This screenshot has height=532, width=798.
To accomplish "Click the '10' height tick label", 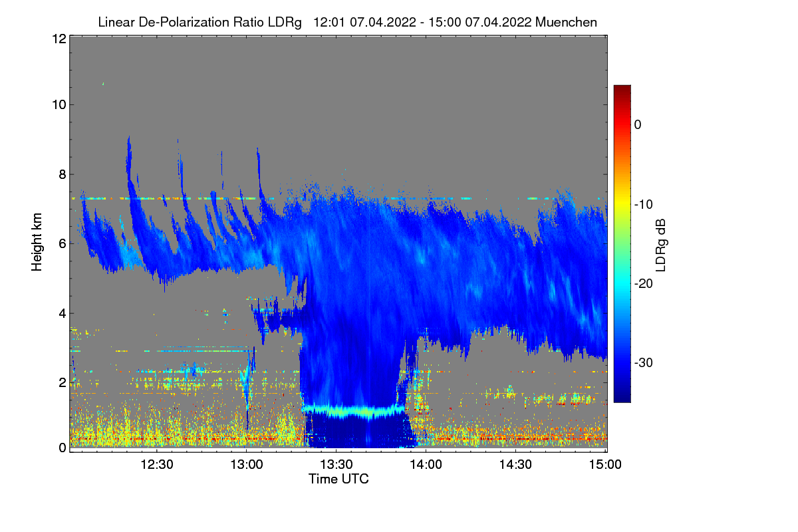I will tap(58, 104).
